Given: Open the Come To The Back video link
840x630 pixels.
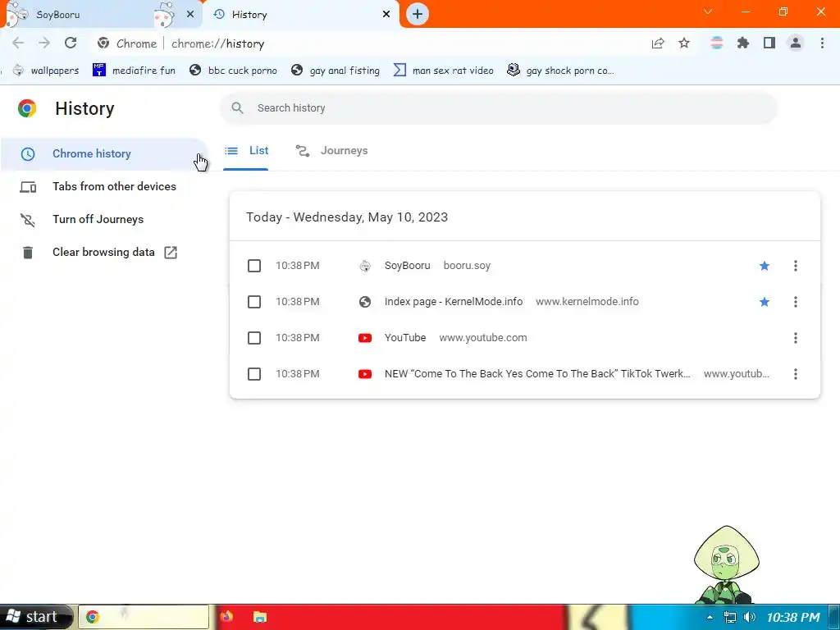Looking at the screenshot, I should point(537,374).
